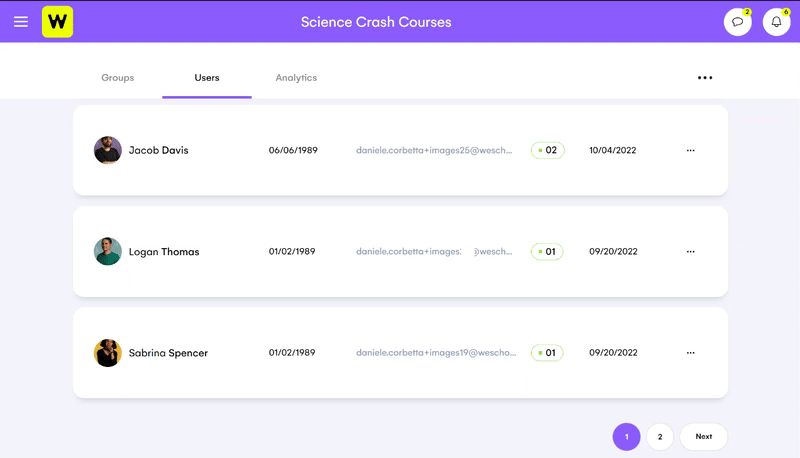
Task: Click the Science Crash Courses title
Action: [376, 22]
